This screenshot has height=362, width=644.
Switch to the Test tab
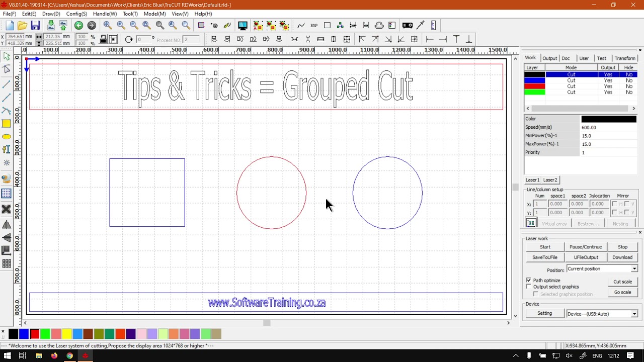(602, 58)
